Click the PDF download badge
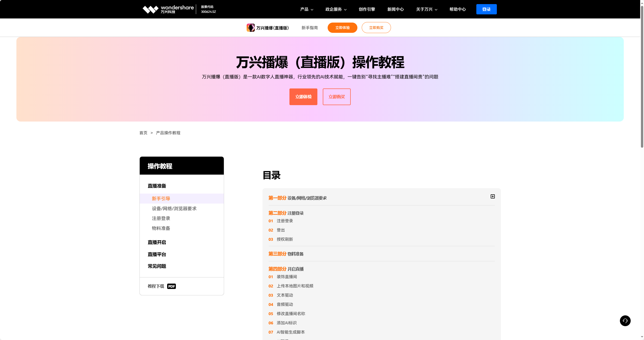644x340 pixels. [171, 286]
